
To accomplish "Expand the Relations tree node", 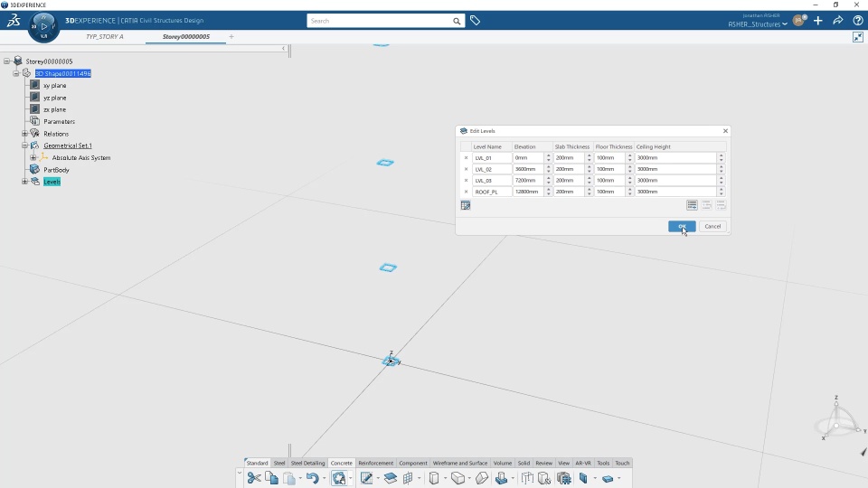I will pyautogui.click(x=24, y=134).
